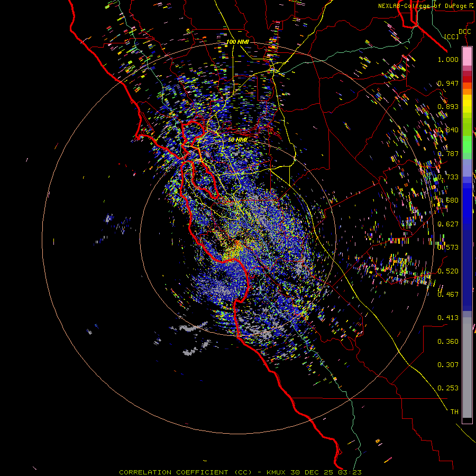Select the 0.253 legend value
This screenshot has height=476, width=476.
(x=448, y=388)
